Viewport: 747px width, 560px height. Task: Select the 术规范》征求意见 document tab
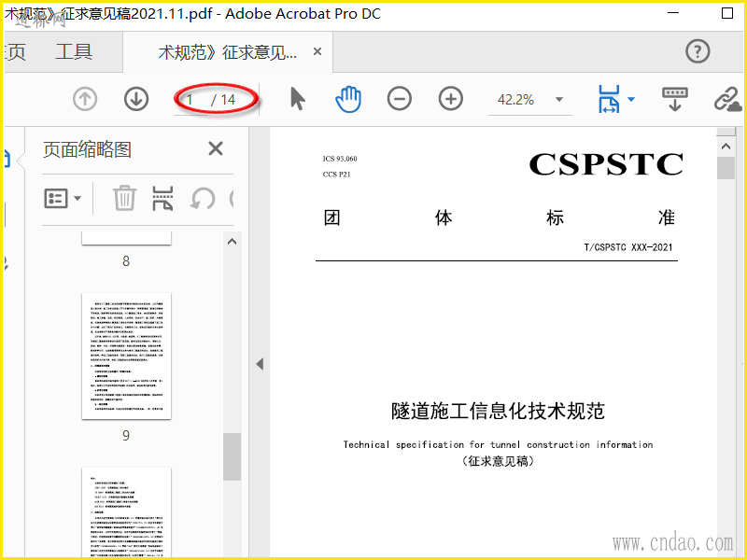coord(228,52)
